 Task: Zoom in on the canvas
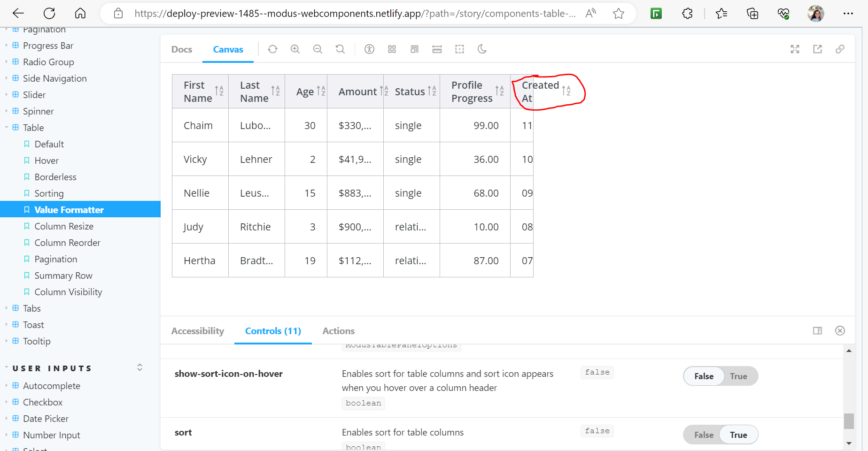click(295, 49)
